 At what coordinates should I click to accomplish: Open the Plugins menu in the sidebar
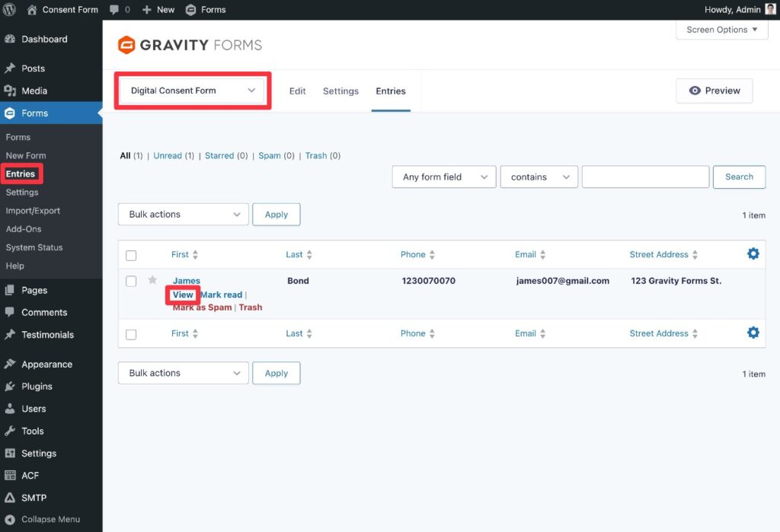37,387
